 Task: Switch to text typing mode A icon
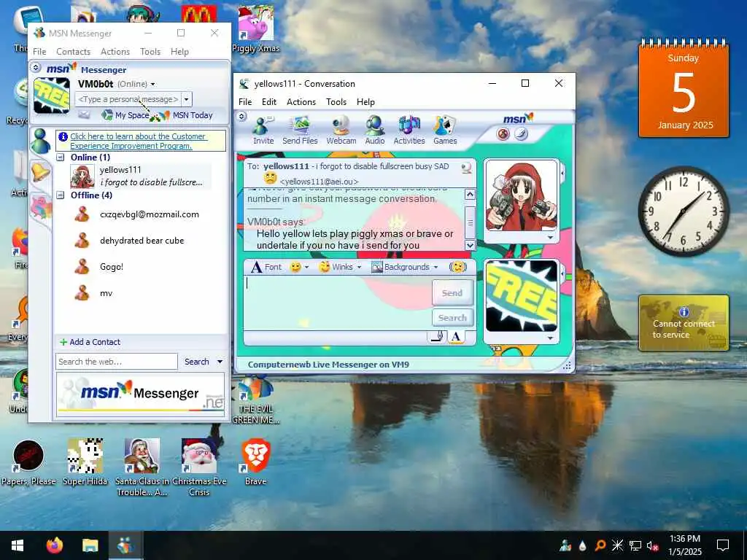pos(456,337)
